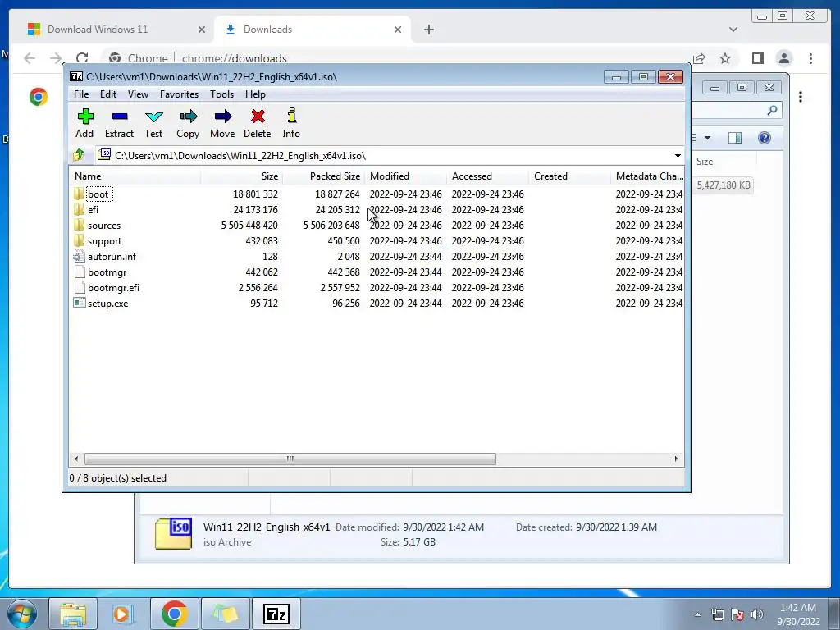Open the File menu
The width and height of the screenshot is (840, 630).
coord(81,94)
